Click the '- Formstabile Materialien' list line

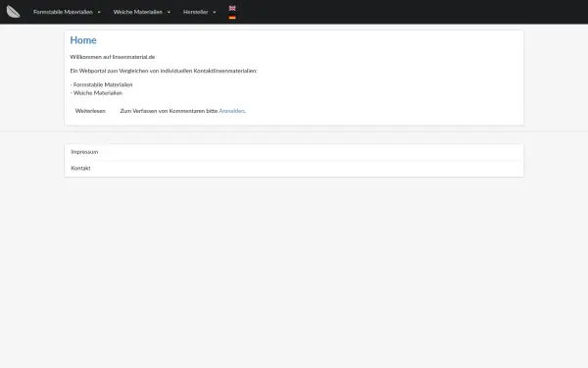click(x=101, y=84)
